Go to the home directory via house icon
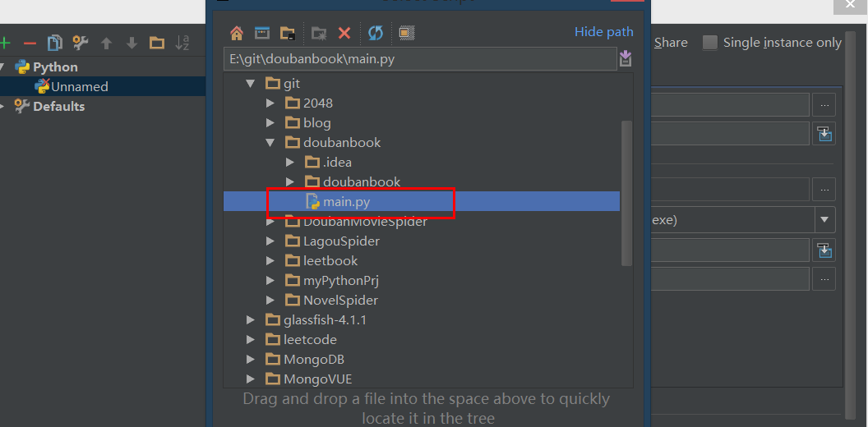The image size is (868, 427). pyautogui.click(x=237, y=33)
